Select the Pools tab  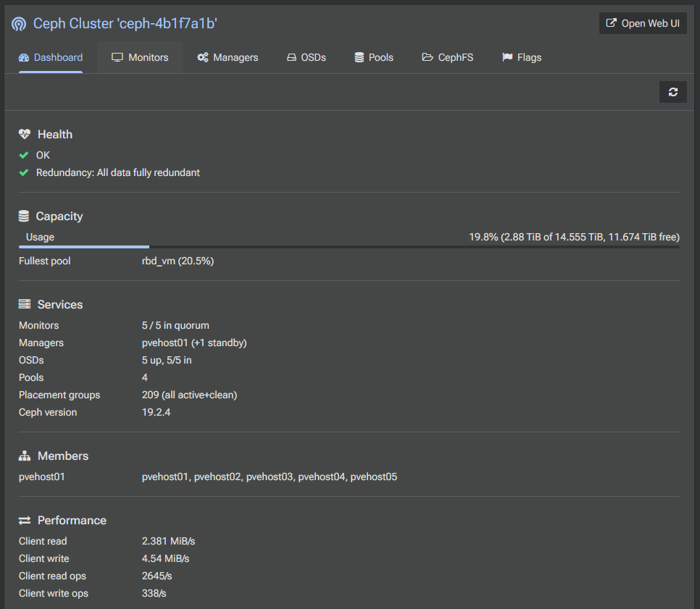tap(374, 57)
